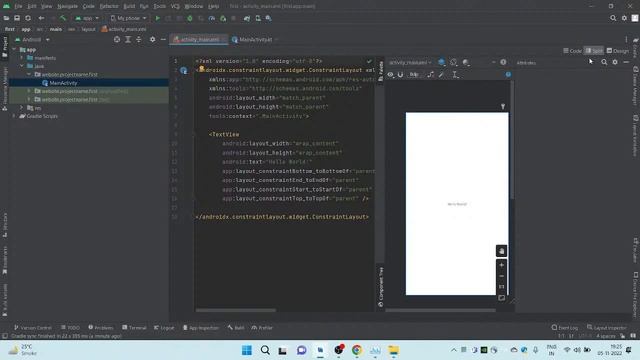Click the code editor horizontal scrollbar
Screen dimensions: 640x360
[x=236, y=310]
